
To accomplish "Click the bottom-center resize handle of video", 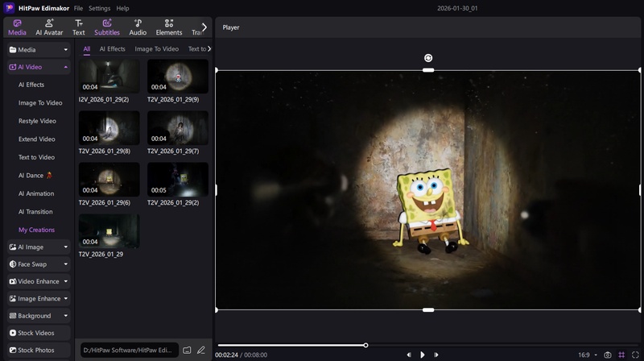I will (x=428, y=310).
